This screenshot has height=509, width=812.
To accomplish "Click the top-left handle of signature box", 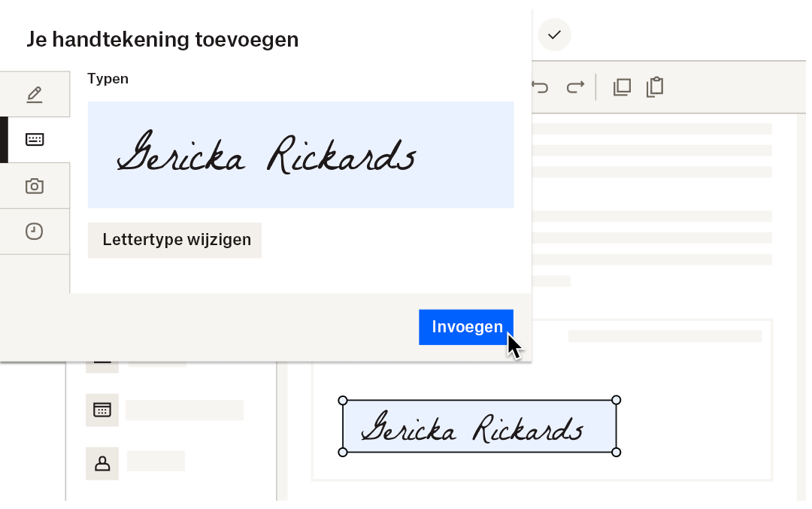I will (343, 400).
